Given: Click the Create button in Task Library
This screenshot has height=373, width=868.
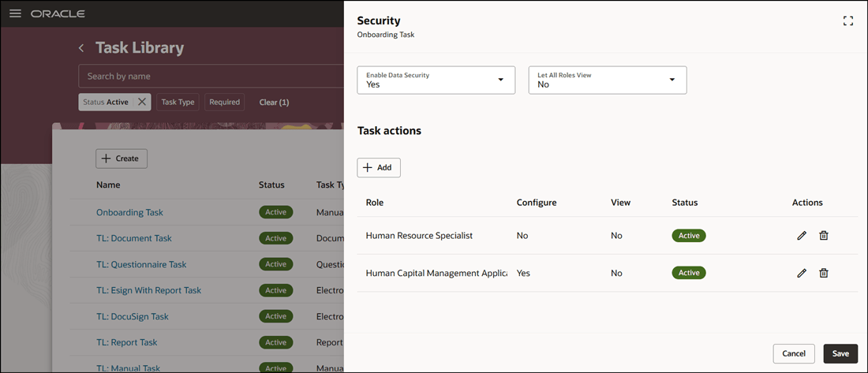Looking at the screenshot, I should point(122,159).
